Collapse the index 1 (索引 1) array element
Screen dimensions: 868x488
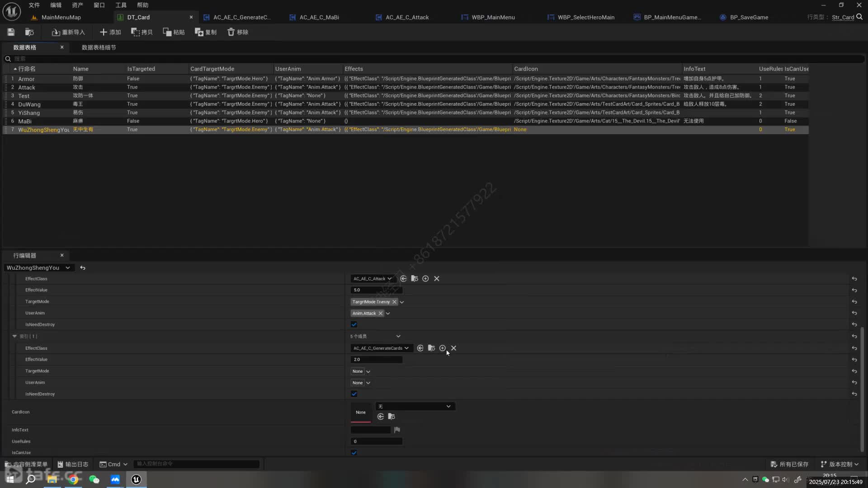14,336
